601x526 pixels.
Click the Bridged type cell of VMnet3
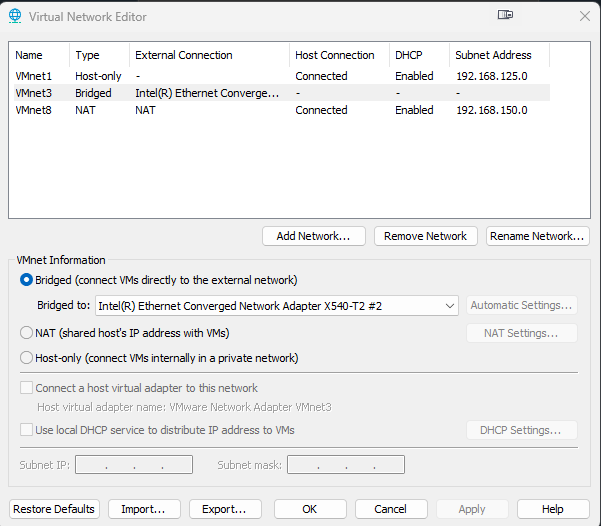[93, 93]
